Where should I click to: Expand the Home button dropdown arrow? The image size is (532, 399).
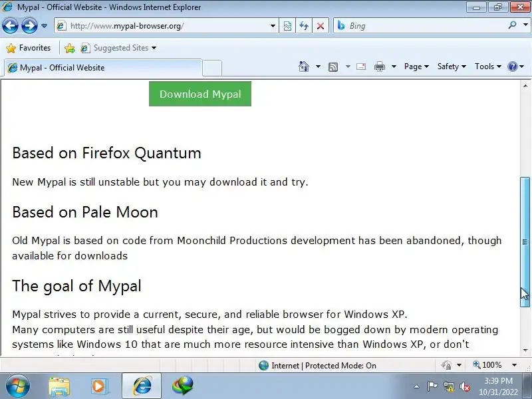(318, 66)
